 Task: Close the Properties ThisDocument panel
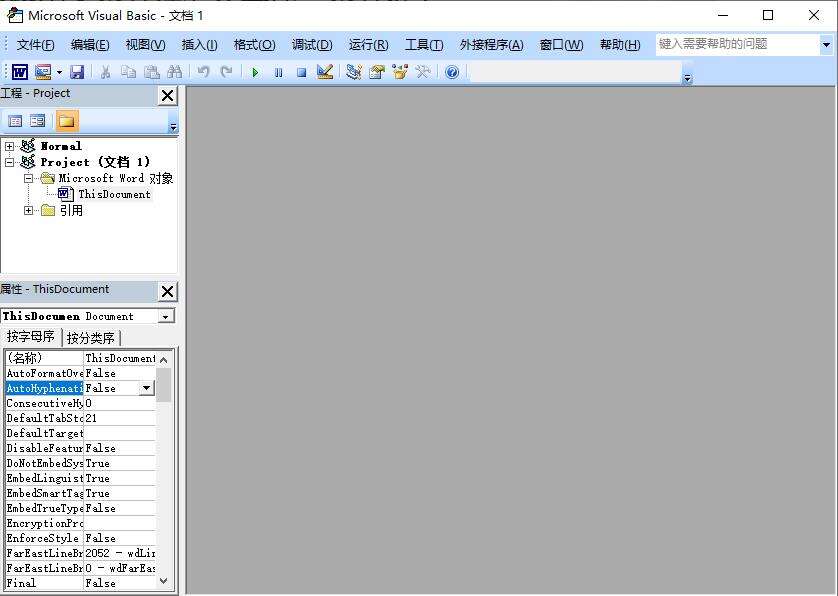[167, 291]
